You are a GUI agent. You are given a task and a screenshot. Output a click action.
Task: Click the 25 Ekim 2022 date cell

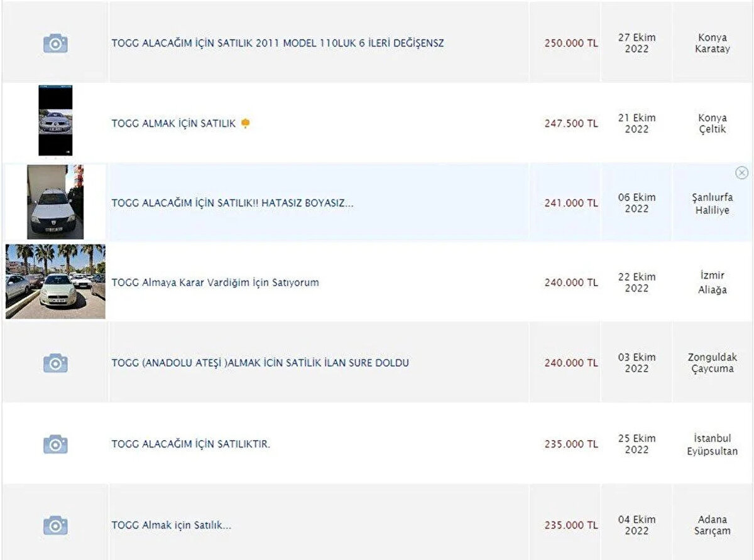(636, 444)
